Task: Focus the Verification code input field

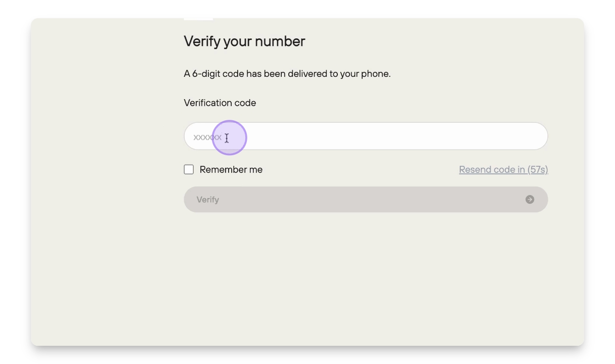Action: 366,136
